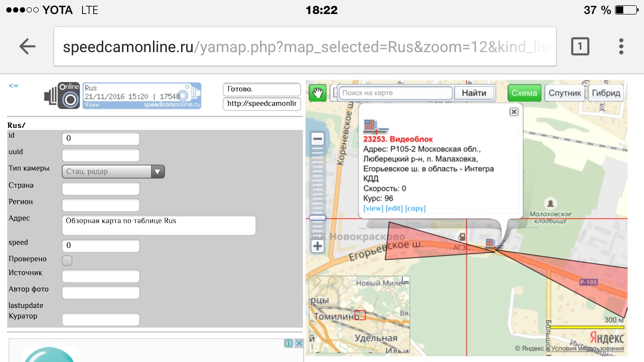
Task: Open the Rus map view banner
Action: point(142,96)
